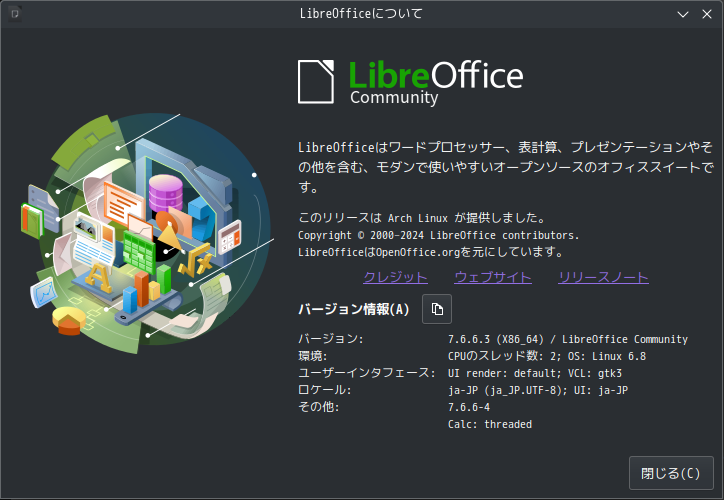
Task: Click the バージョン情報(A) heading label
Action: [x=354, y=309]
